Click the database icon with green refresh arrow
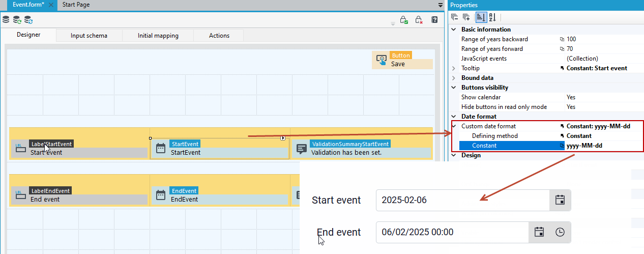This screenshot has height=254, width=644. click(17, 20)
